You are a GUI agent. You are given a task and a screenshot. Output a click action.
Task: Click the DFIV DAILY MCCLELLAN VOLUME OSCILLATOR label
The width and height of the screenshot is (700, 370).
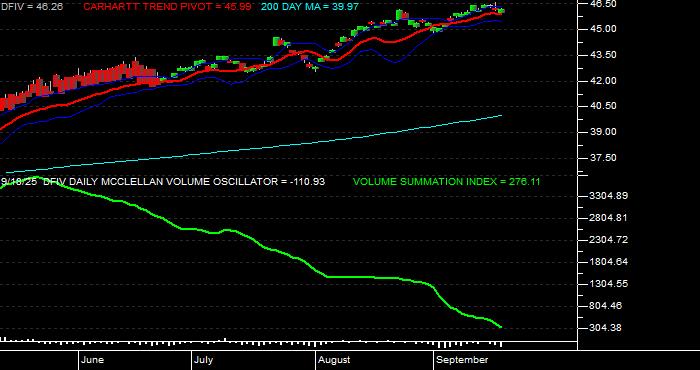184,182
